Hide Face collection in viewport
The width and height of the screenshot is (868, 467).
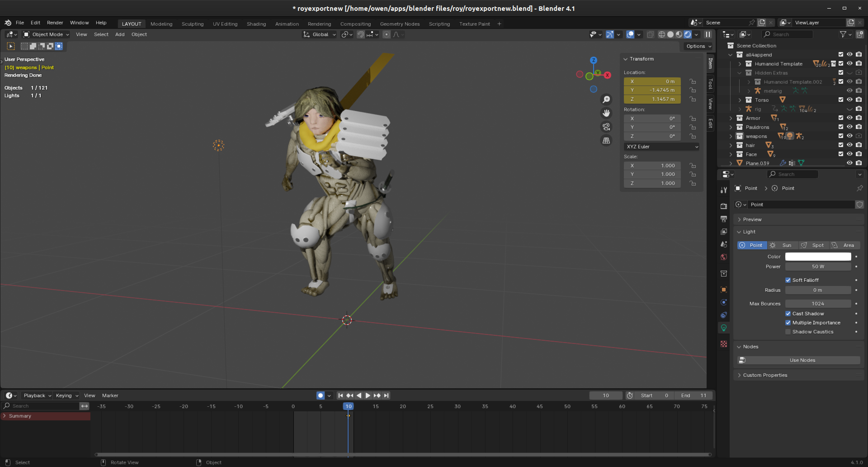click(849, 154)
